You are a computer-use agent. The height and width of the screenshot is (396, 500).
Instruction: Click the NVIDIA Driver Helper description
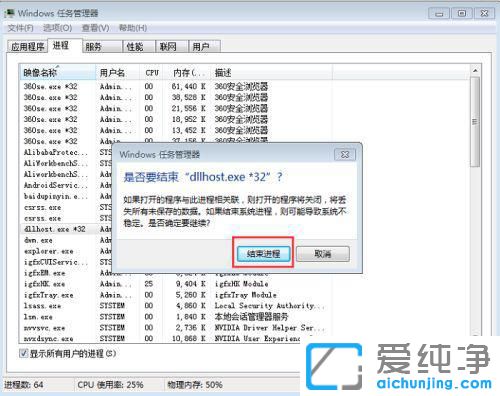pos(269,328)
